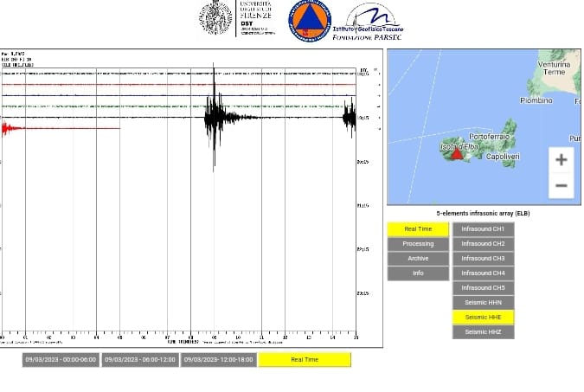Click the Università di Firenze logo
This screenshot has width=584, height=392.
click(x=237, y=19)
